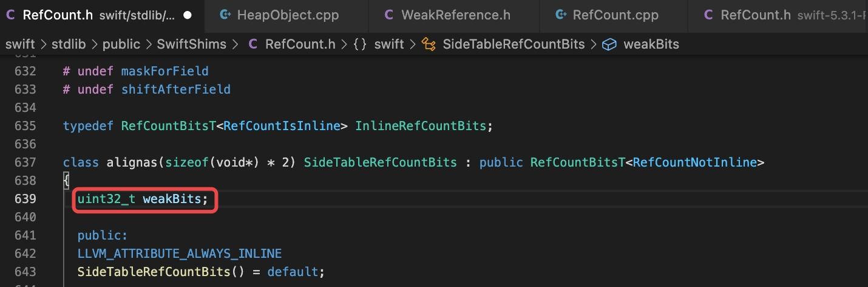Click the unsaved dot on RefCount.h tab
868x287 pixels.
[x=188, y=15]
